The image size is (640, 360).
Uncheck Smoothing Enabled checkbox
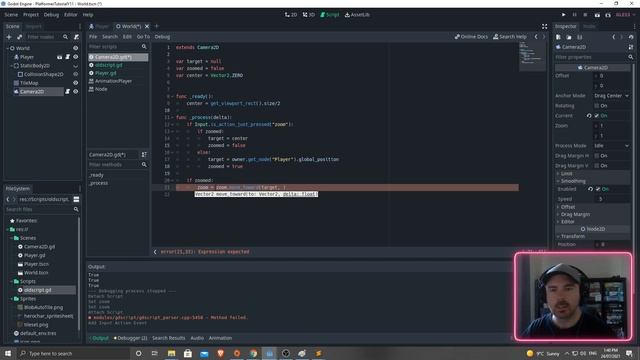pos(598,189)
